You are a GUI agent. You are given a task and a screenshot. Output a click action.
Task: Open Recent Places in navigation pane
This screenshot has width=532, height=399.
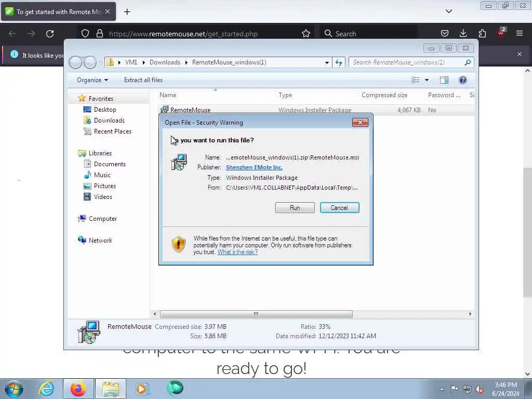(x=112, y=131)
